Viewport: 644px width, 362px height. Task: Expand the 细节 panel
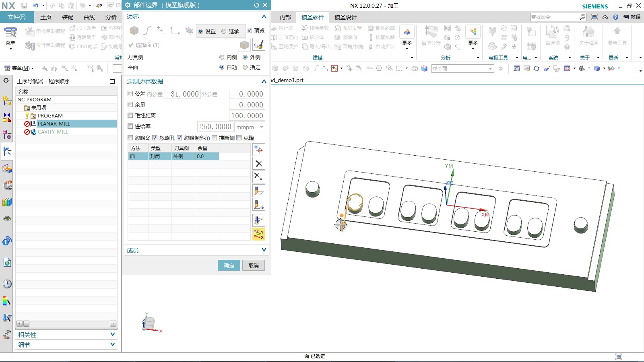[x=113, y=344]
